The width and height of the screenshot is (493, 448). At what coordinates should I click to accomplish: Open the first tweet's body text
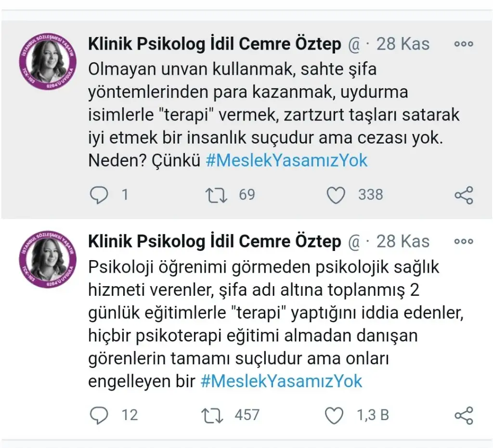[x=270, y=116]
